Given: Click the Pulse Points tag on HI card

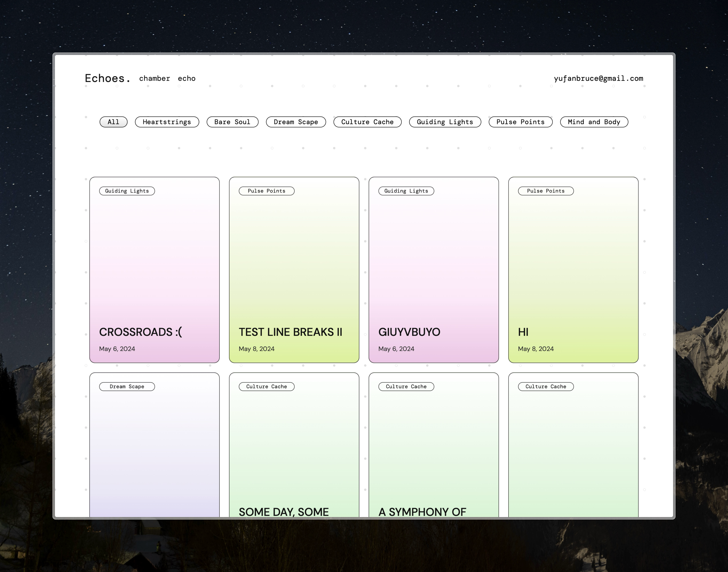Looking at the screenshot, I should pos(546,191).
